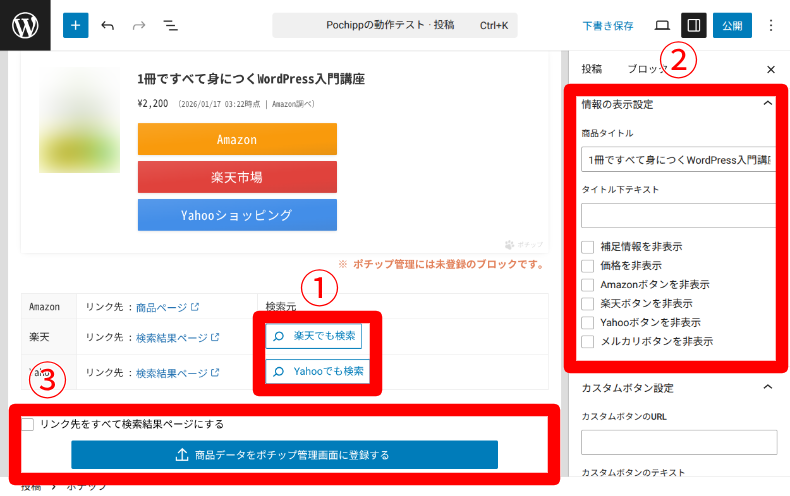Open the post title command bar

coord(394,25)
